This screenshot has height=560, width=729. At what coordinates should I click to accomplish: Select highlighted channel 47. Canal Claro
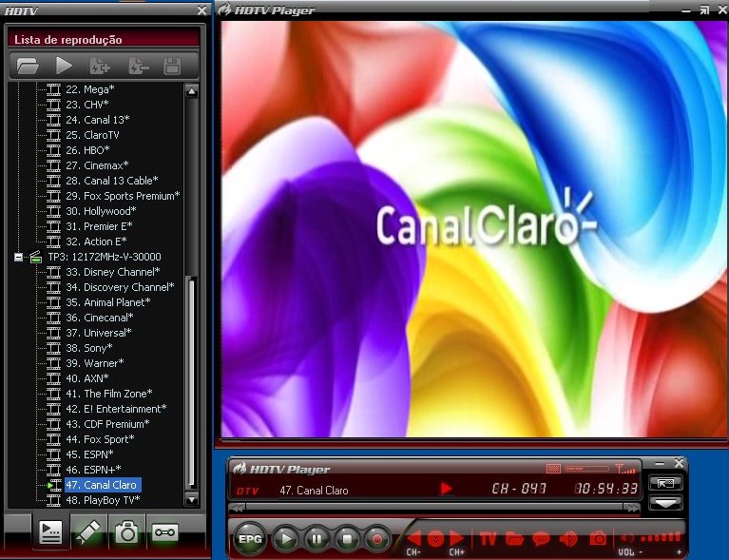[103, 485]
